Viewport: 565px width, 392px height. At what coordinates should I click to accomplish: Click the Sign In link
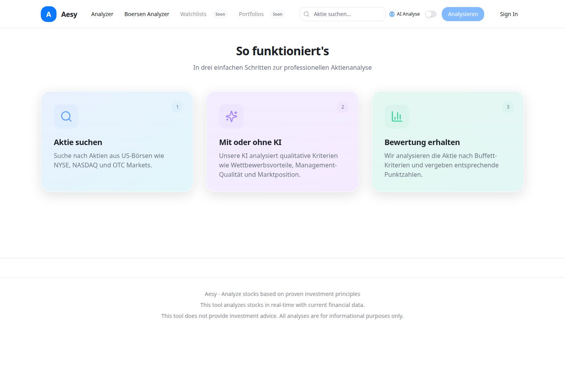coord(509,14)
